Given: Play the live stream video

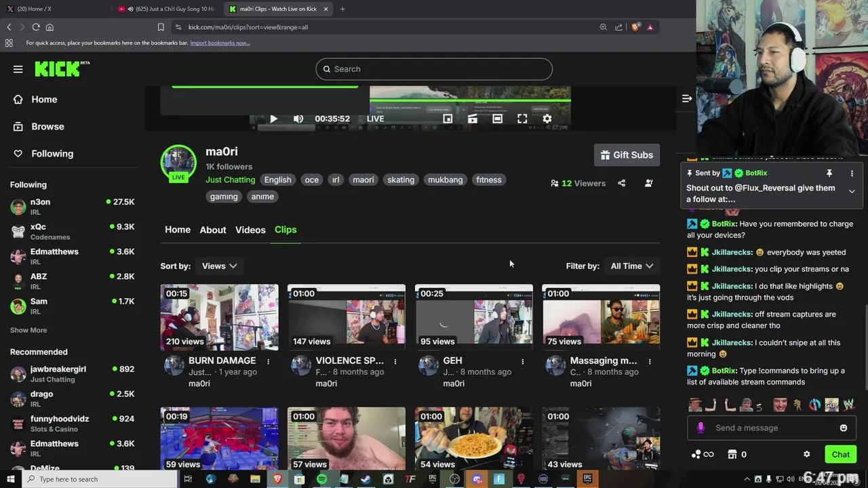Looking at the screenshot, I should [x=273, y=119].
